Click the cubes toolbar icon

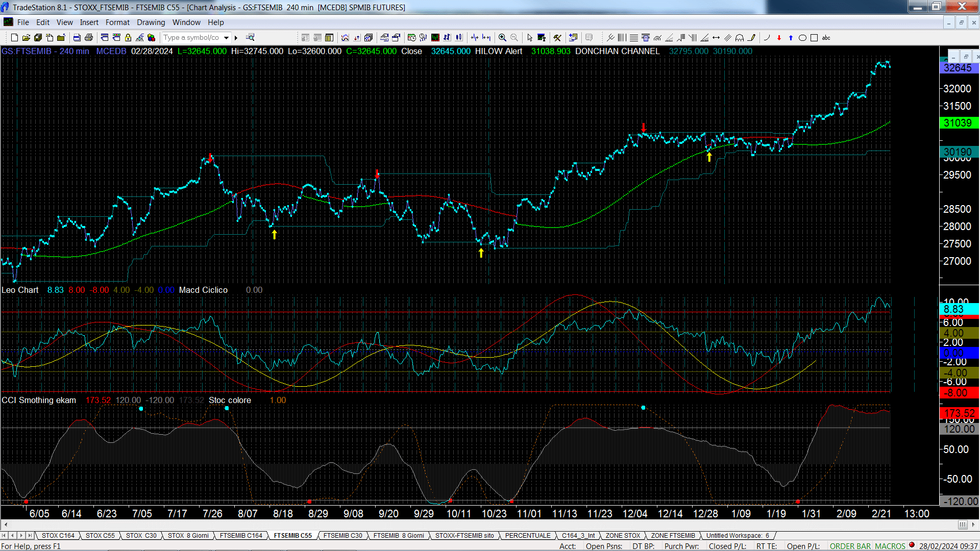point(152,38)
